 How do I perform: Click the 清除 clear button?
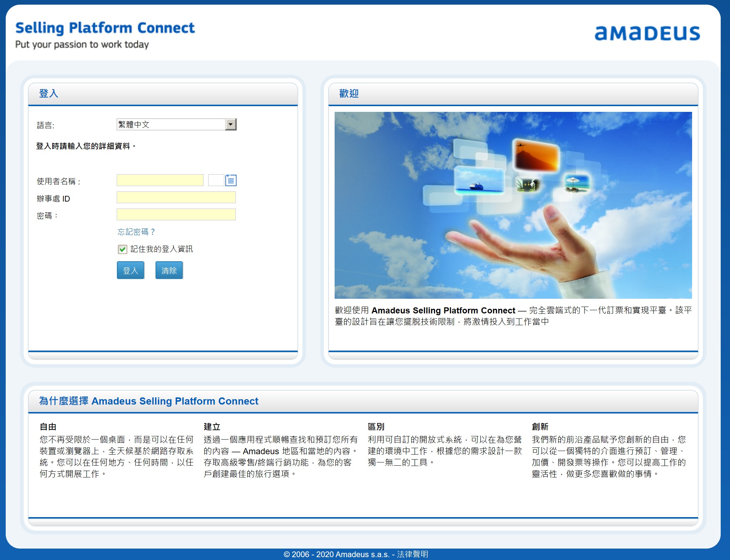pyautogui.click(x=169, y=270)
